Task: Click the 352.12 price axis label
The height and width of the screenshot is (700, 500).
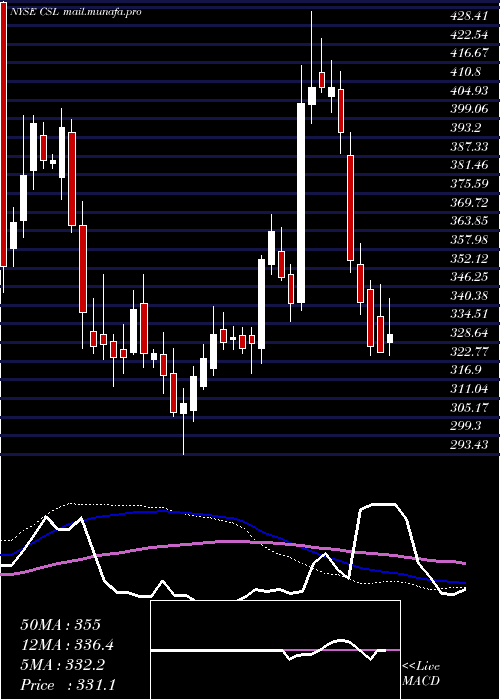Action: (468, 258)
